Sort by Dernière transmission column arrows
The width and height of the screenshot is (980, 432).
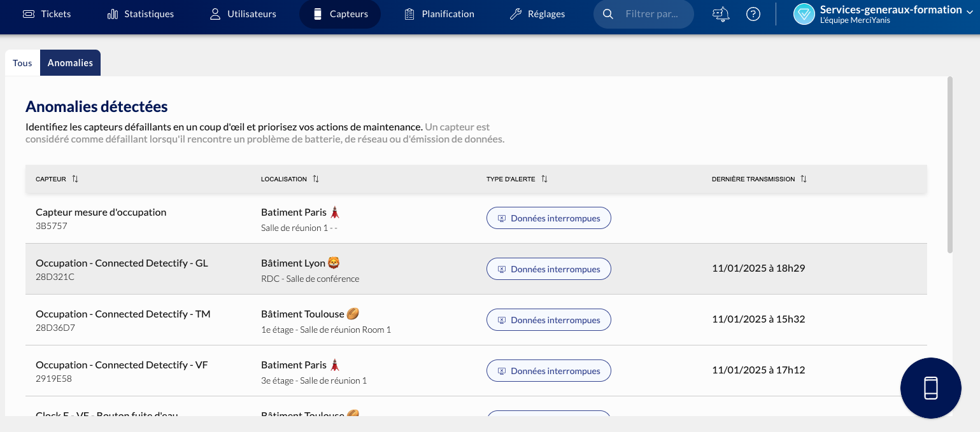[804, 179]
